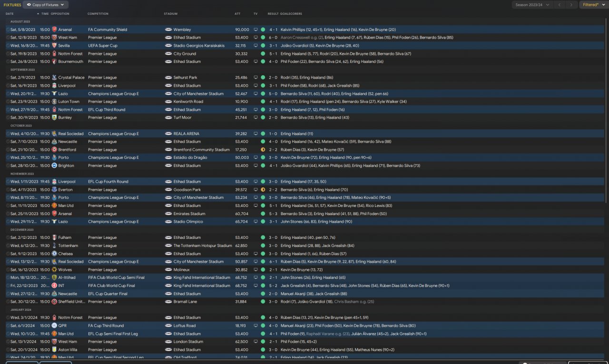This screenshot has height=364, width=609.
Task: Click the Everton club badge
Action: click(x=54, y=189)
